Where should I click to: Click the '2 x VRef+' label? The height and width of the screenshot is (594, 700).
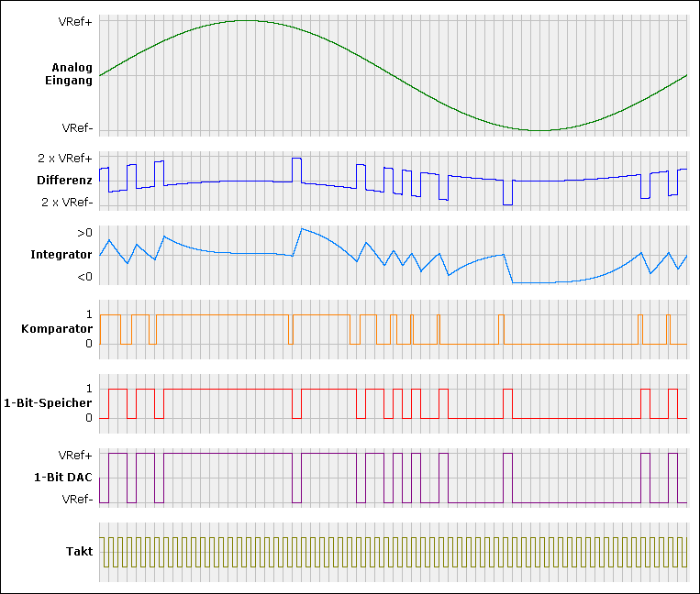pyautogui.click(x=65, y=159)
